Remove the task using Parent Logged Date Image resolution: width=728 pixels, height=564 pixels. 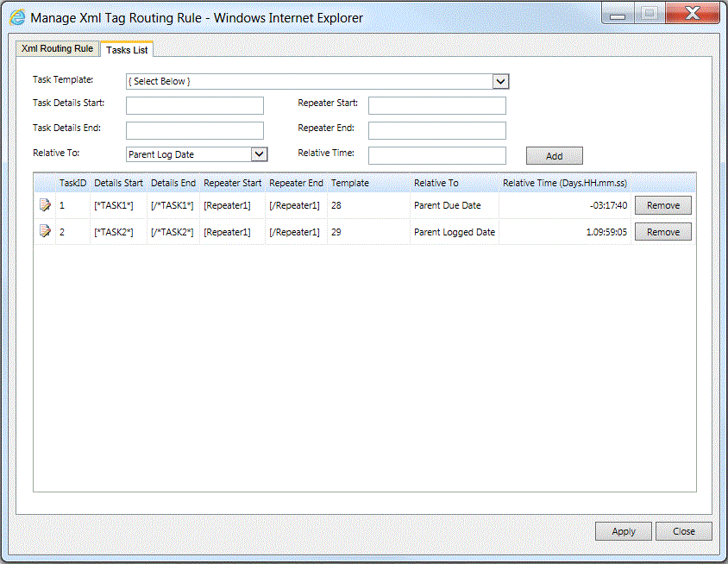662,231
